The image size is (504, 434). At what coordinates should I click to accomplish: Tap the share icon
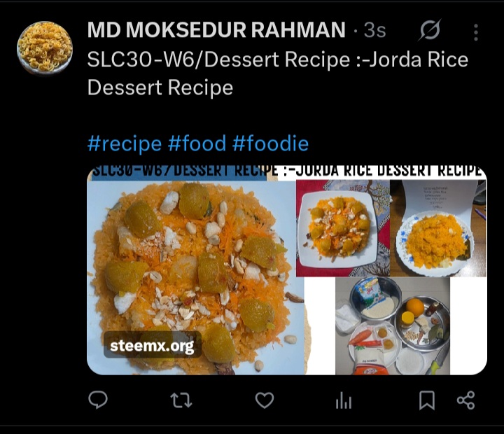[x=465, y=400]
